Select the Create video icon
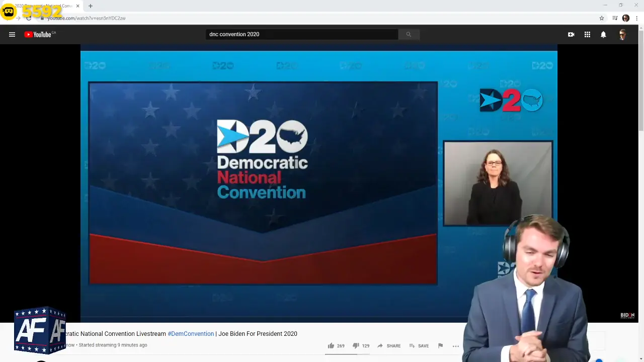 coord(571,34)
